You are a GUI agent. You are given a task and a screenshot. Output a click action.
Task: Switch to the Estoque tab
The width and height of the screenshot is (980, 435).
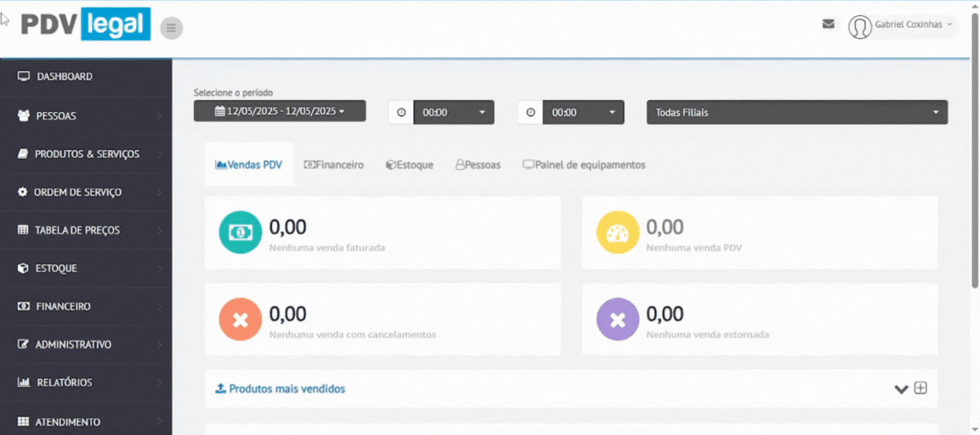point(410,165)
